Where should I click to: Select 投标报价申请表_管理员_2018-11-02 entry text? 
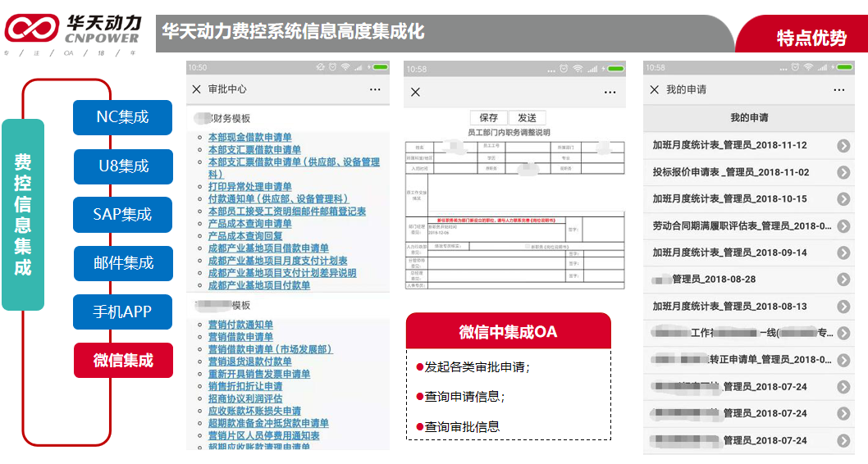tap(731, 172)
